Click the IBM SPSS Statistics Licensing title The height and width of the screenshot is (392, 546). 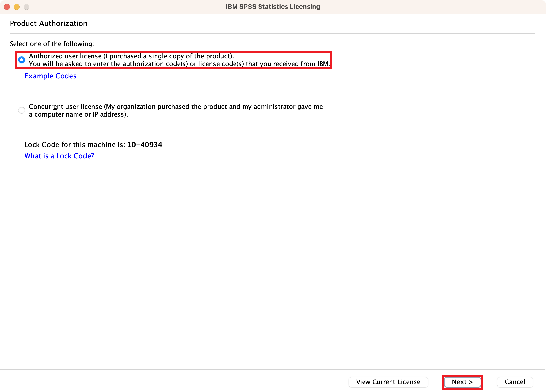pyautogui.click(x=273, y=7)
